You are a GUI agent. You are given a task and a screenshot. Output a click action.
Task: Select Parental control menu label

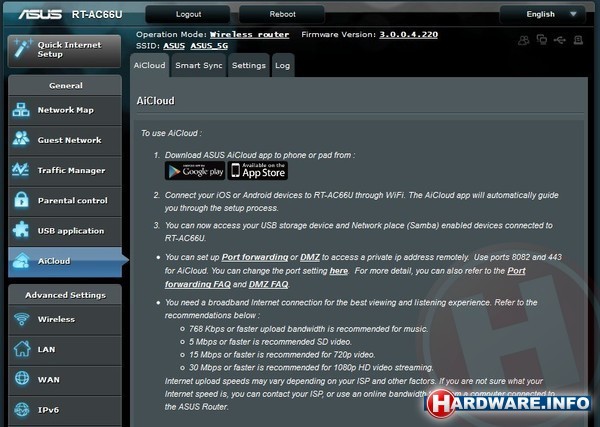(72, 200)
